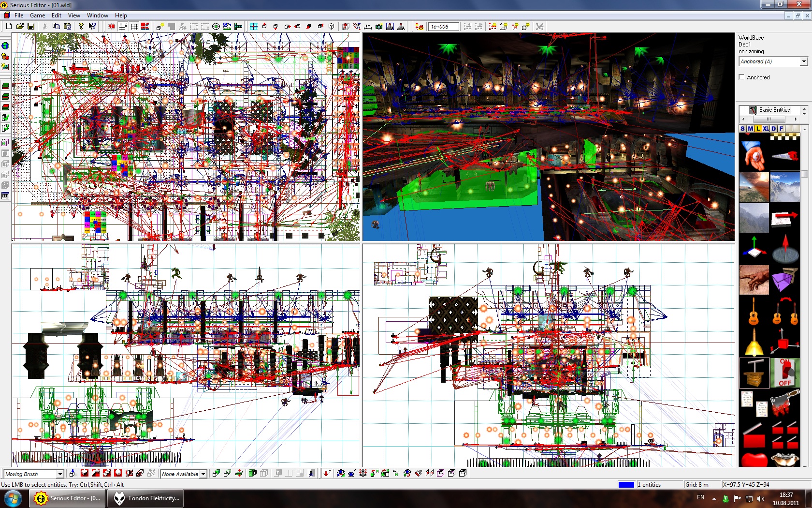The image size is (812, 508).
Task: Click the 1e+006 input field
Action: click(x=444, y=27)
